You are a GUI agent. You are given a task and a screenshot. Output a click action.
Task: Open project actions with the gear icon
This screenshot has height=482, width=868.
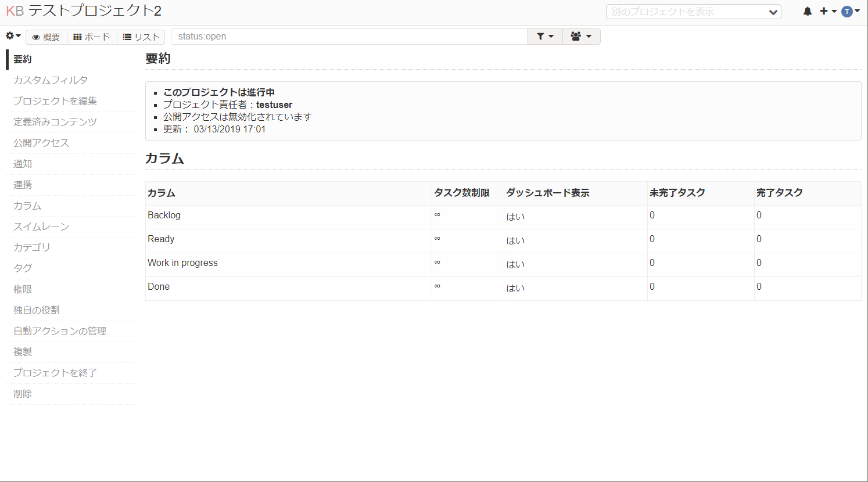tap(10, 35)
